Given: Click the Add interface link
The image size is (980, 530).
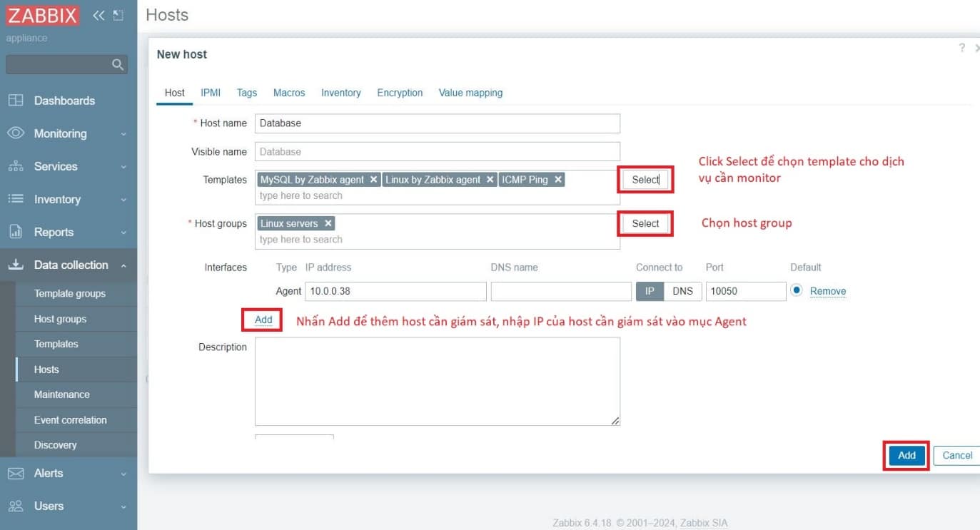Looking at the screenshot, I should click(263, 320).
